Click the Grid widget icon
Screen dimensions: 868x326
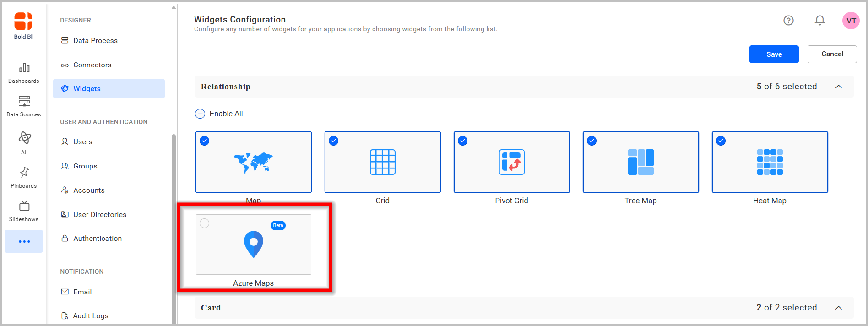(383, 162)
